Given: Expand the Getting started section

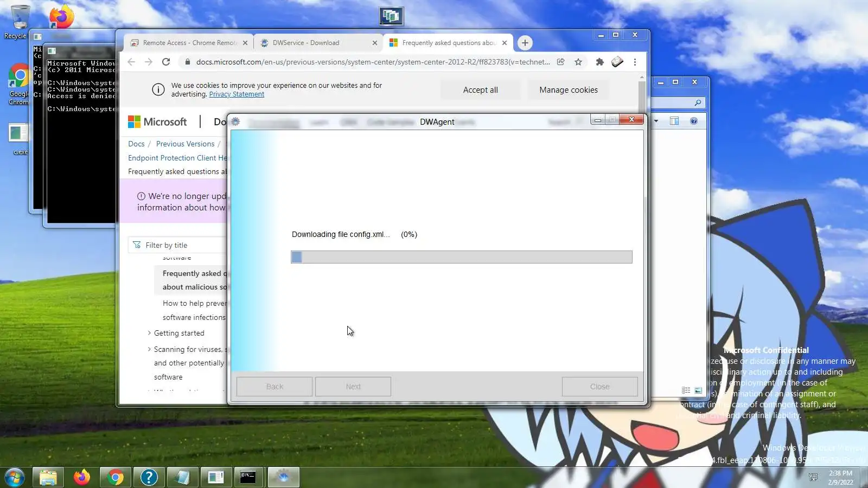Looking at the screenshot, I should [149, 333].
